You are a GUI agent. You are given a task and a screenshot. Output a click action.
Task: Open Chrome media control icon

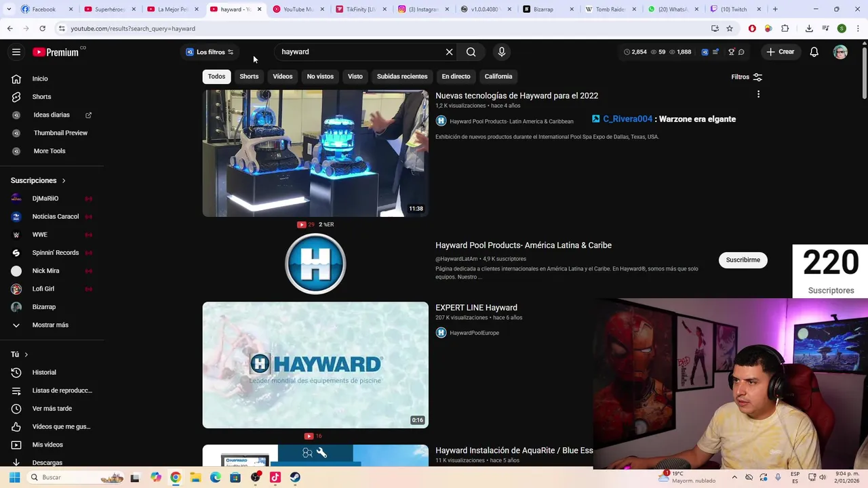click(x=825, y=28)
